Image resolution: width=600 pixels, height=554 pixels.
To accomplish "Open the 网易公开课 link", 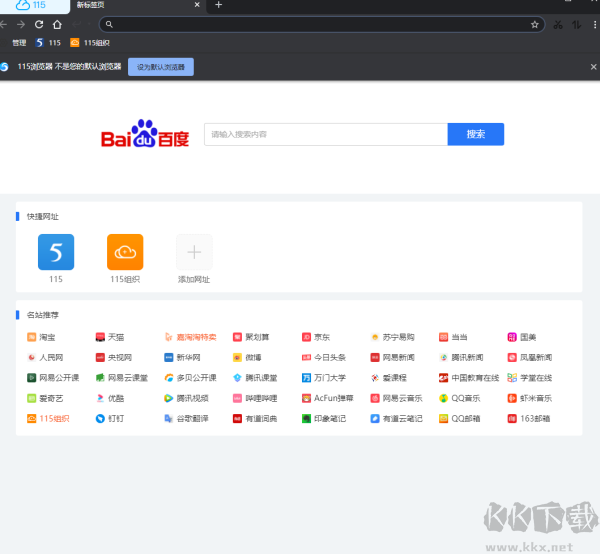I will point(53,378).
